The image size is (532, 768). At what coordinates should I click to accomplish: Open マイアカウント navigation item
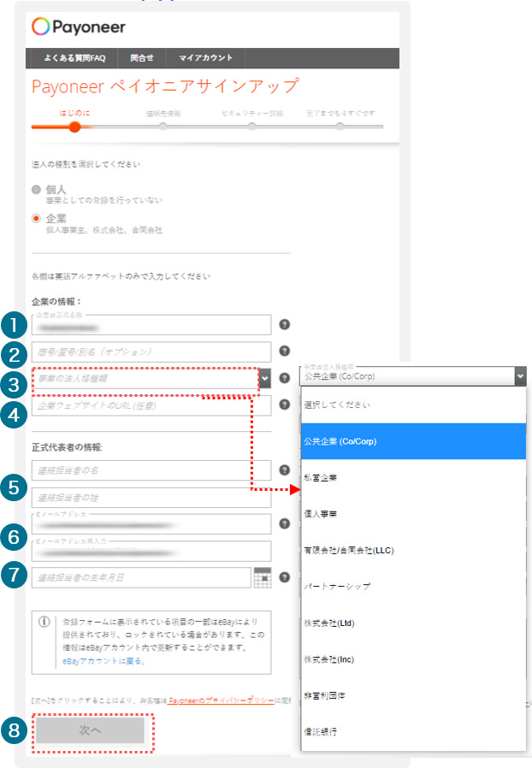[206, 58]
